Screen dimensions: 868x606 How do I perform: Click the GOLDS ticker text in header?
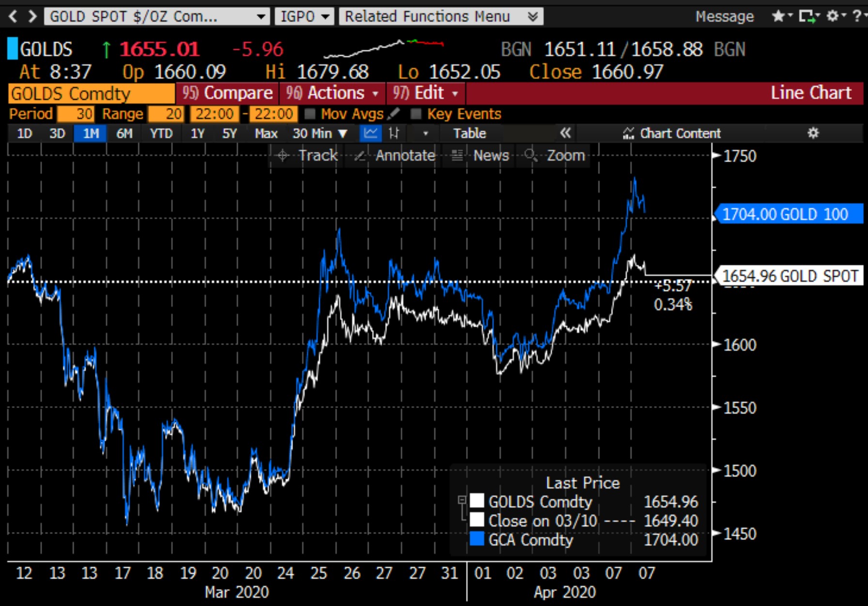[46, 49]
